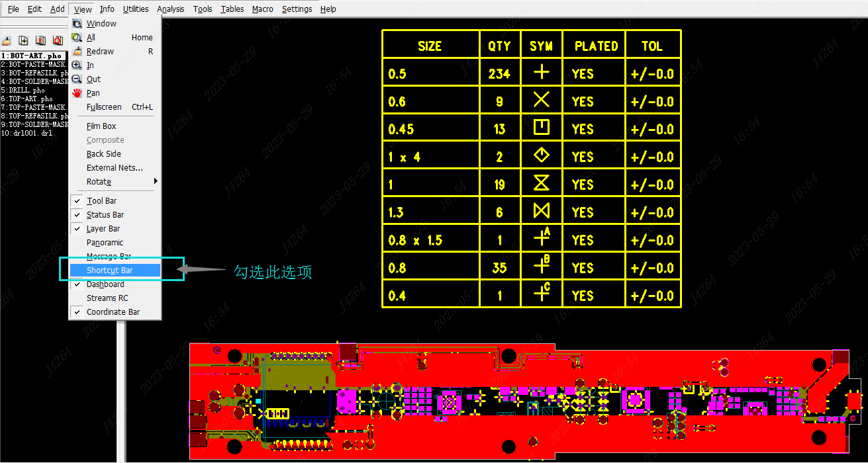Activate the red hand Pan icon
The height and width of the screenshot is (463, 868).
click(77, 93)
